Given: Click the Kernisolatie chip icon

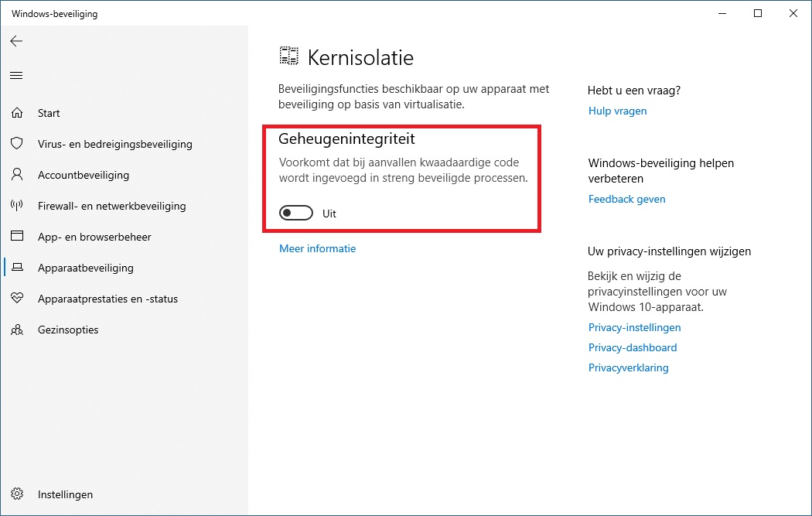Looking at the screenshot, I should (x=289, y=56).
